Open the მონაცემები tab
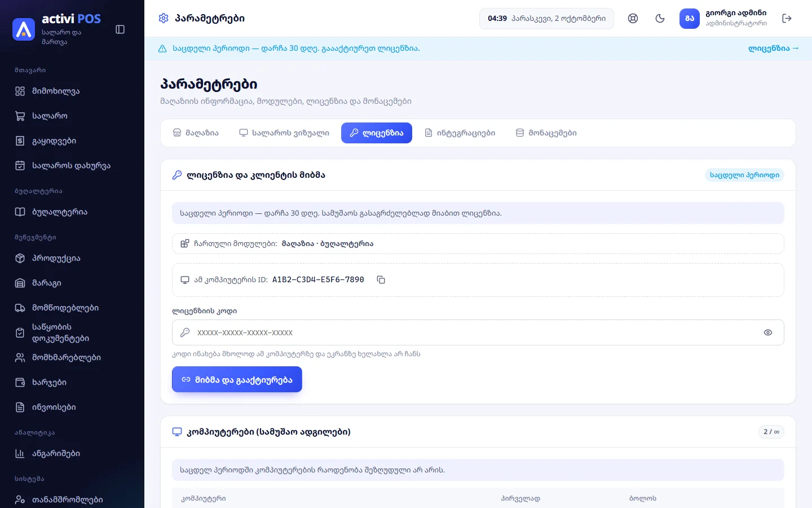This screenshot has height=508, width=812. coord(546,133)
